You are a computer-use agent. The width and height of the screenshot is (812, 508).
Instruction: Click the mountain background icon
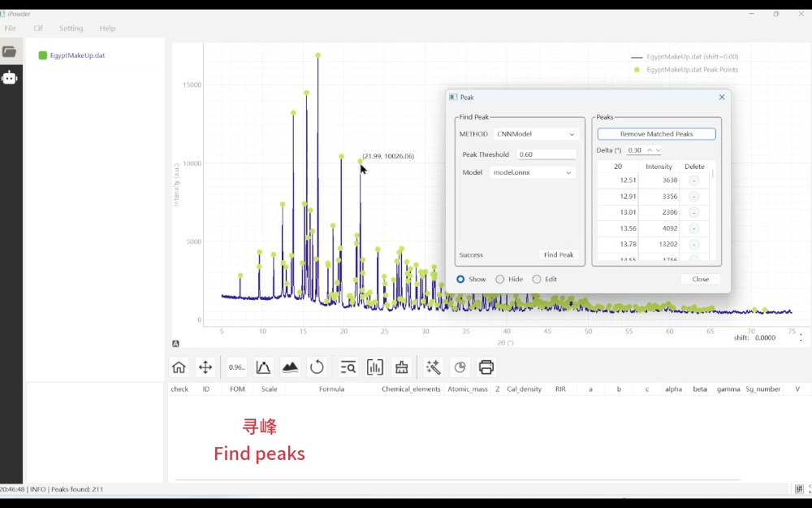coord(290,367)
